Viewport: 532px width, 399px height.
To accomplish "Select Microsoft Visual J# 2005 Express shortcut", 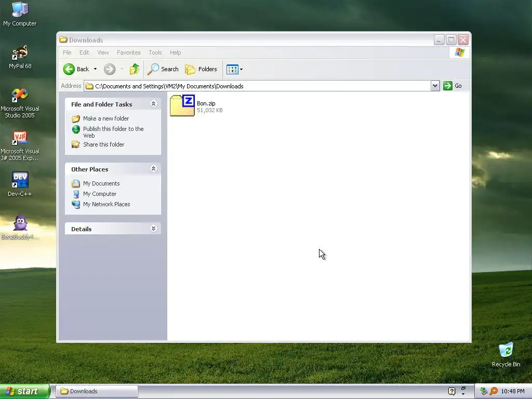I will click(x=20, y=145).
